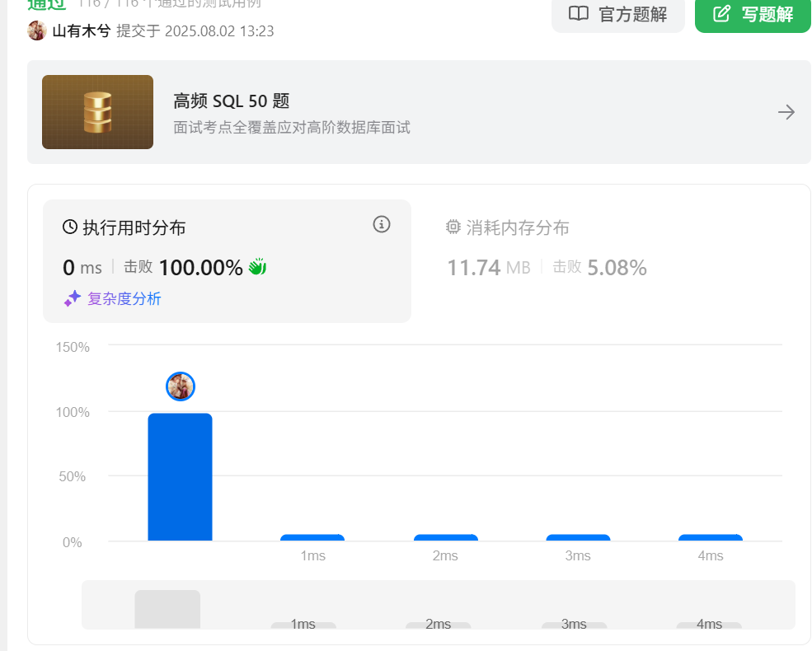
Task: Open the 官方题解 official solution
Action: coord(617,15)
